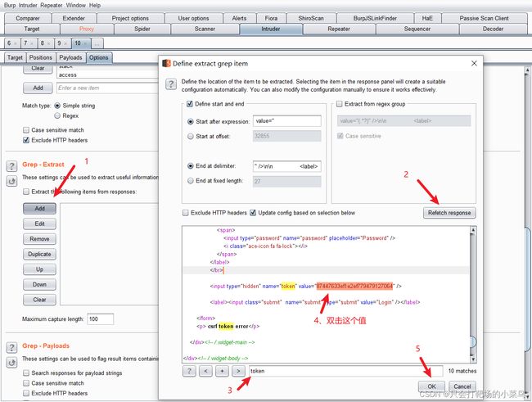Click the help icon in the grep dialog
The height and width of the screenshot is (402, 532).
point(171,84)
